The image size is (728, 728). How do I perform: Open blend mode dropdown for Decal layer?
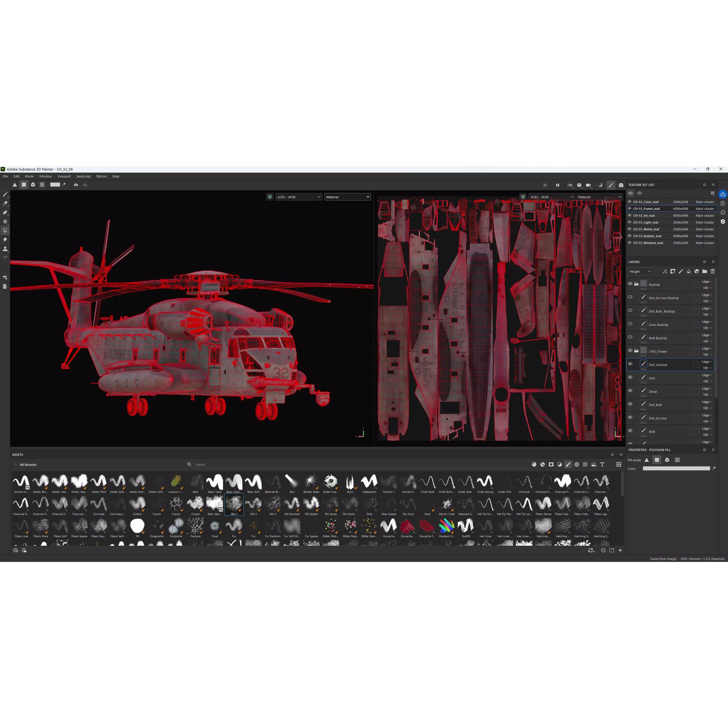click(x=707, y=388)
